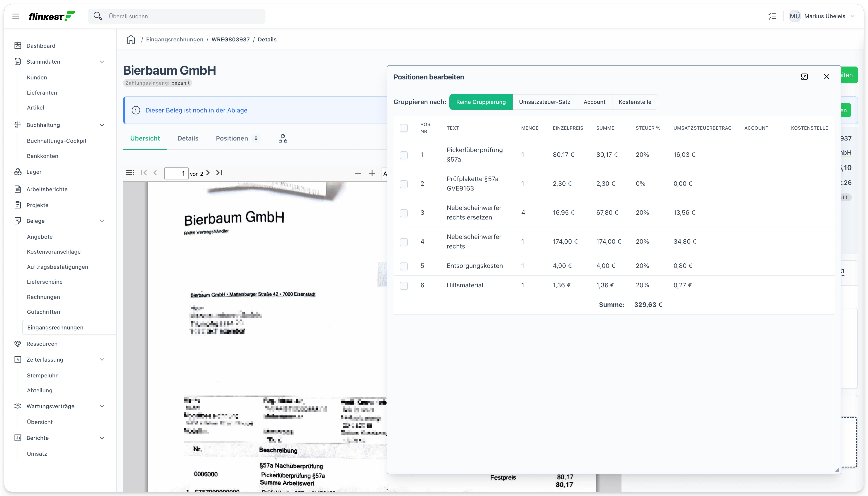Click the info icon in Ablage notice
Viewport: 868px width, 496px height.
click(136, 110)
